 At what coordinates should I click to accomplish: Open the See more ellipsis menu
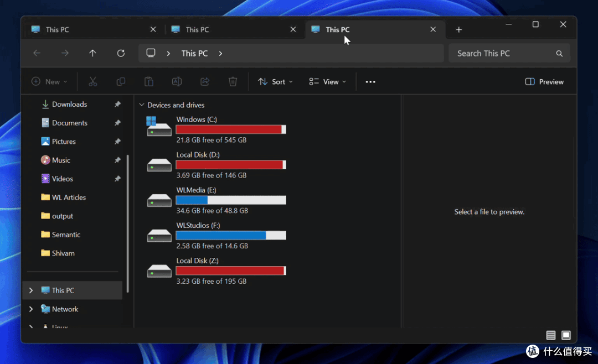click(370, 81)
